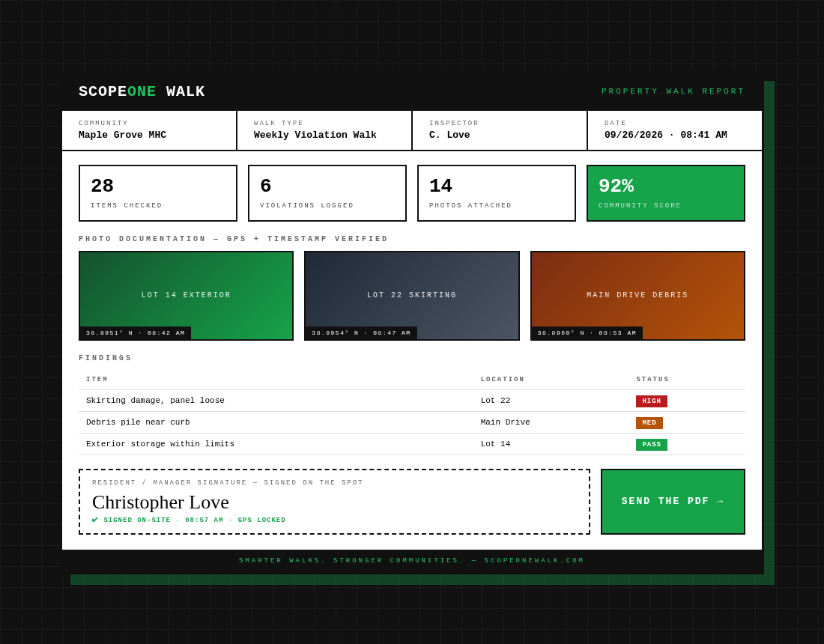Click the Debris pile near curb finding
The image size is (824, 644).
click(138, 422)
